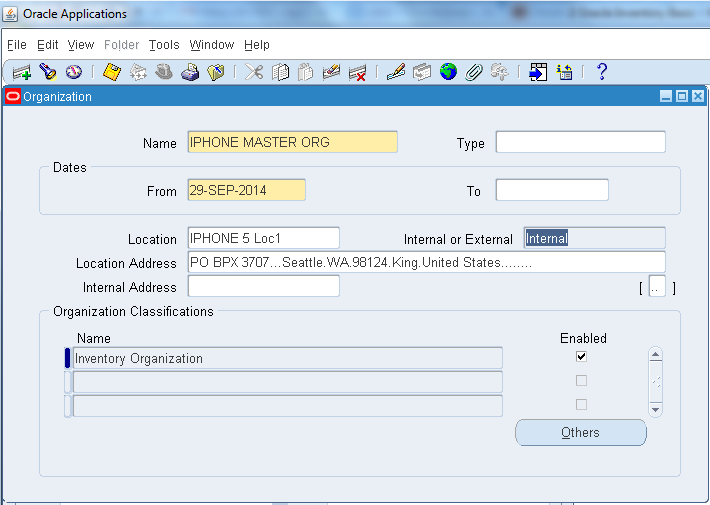Click the red Oracle logo on Organization window
710x505 pixels.
click(x=13, y=96)
